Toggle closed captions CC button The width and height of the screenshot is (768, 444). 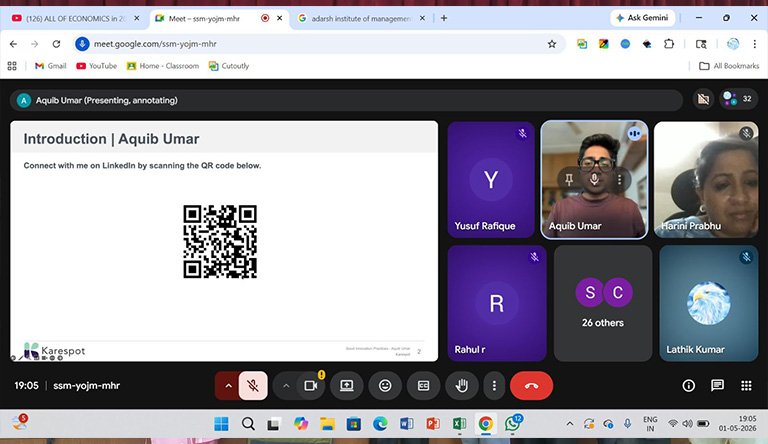(x=424, y=386)
